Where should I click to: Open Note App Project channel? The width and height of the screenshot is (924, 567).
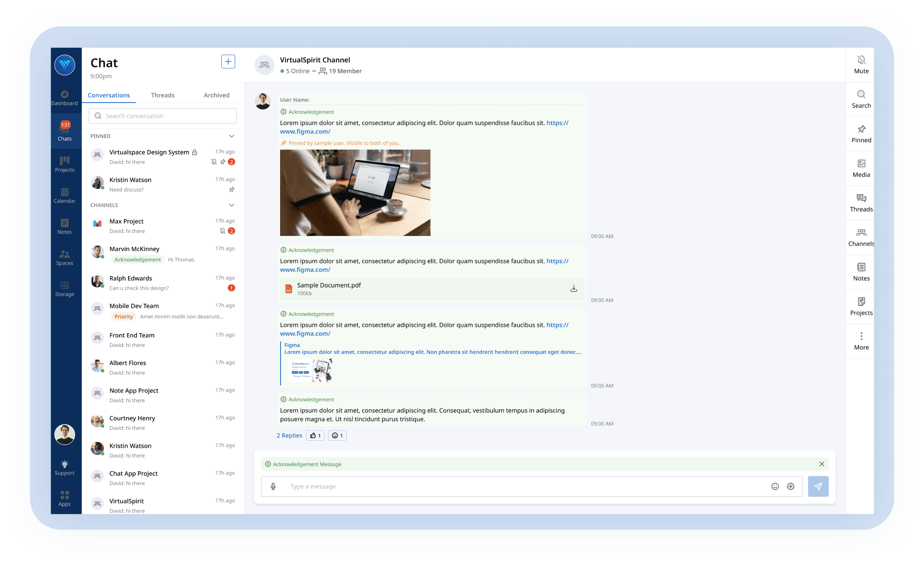[x=163, y=395]
